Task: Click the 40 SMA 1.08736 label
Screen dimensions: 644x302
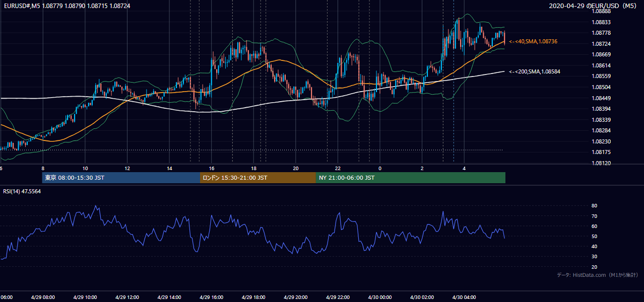Action: point(533,41)
